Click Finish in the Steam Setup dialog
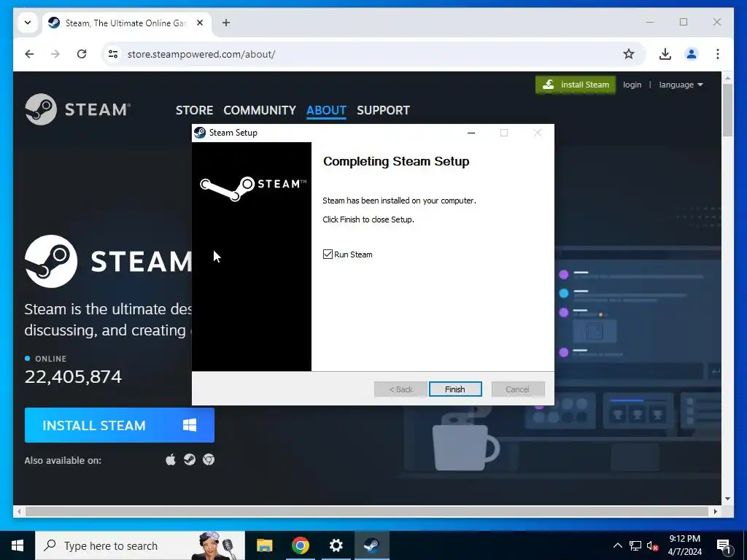Viewport: 747px width, 560px height. click(455, 389)
